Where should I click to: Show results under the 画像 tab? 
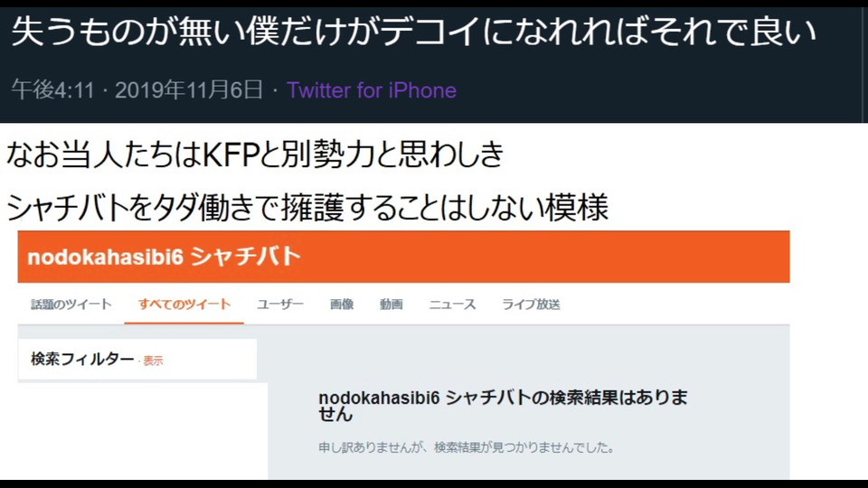point(342,305)
